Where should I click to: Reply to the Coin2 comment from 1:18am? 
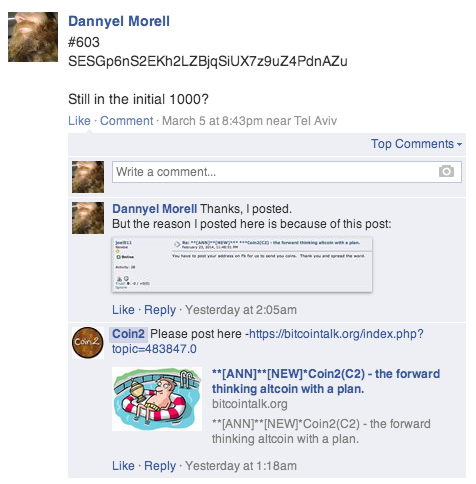pos(160,466)
